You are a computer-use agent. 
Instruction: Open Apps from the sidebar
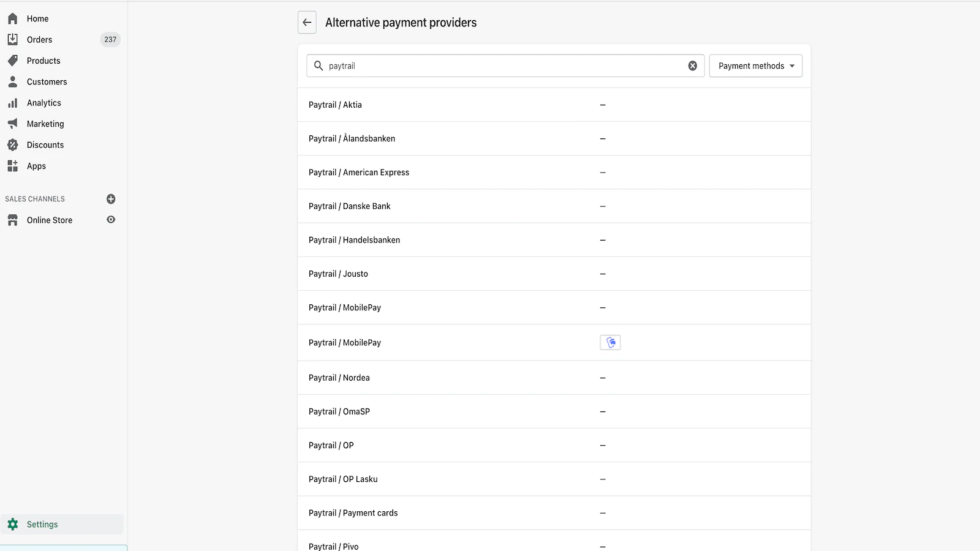point(36,166)
